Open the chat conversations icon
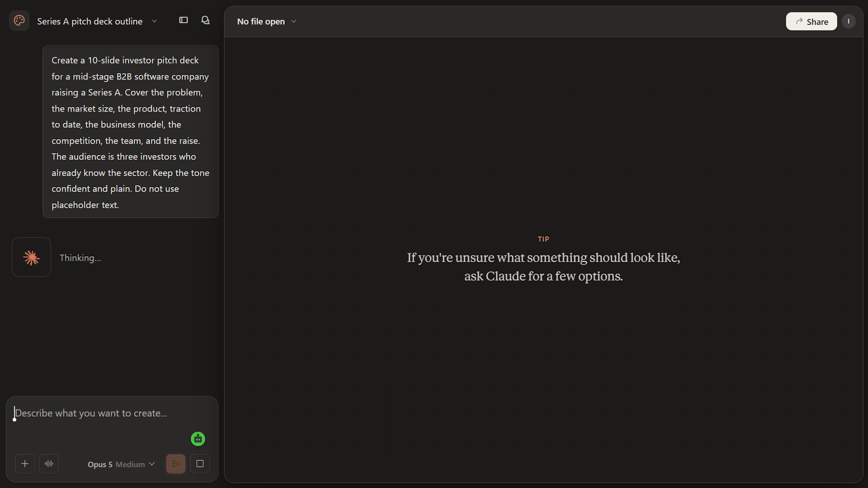 click(205, 20)
